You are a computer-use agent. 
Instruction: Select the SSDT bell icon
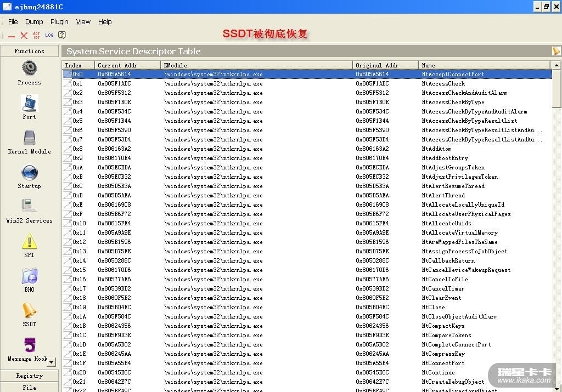[29, 311]
